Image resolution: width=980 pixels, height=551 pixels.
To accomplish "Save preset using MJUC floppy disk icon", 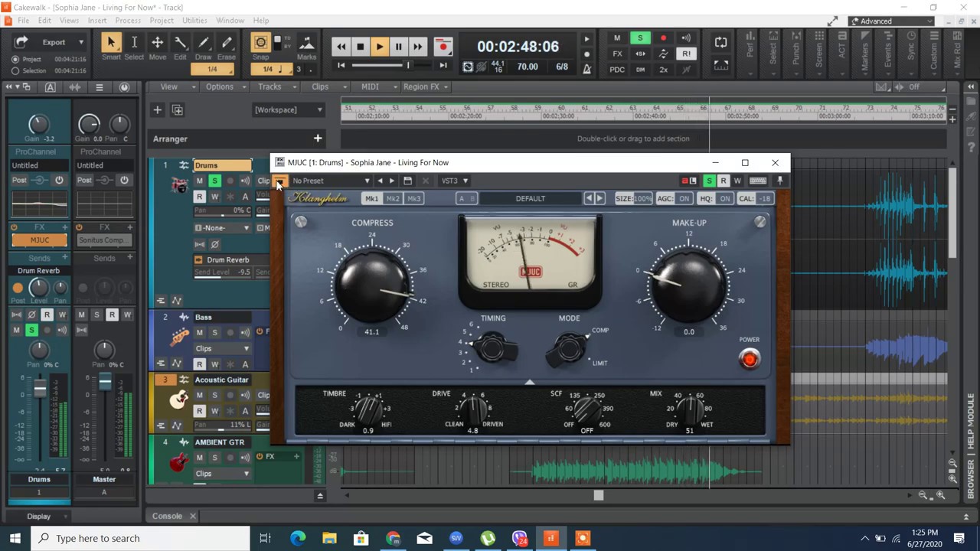I will point(407,181).
